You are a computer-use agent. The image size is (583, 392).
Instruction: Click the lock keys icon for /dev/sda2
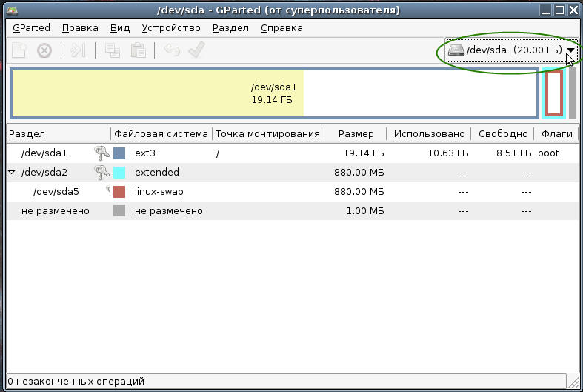click(x=101, y=172)
